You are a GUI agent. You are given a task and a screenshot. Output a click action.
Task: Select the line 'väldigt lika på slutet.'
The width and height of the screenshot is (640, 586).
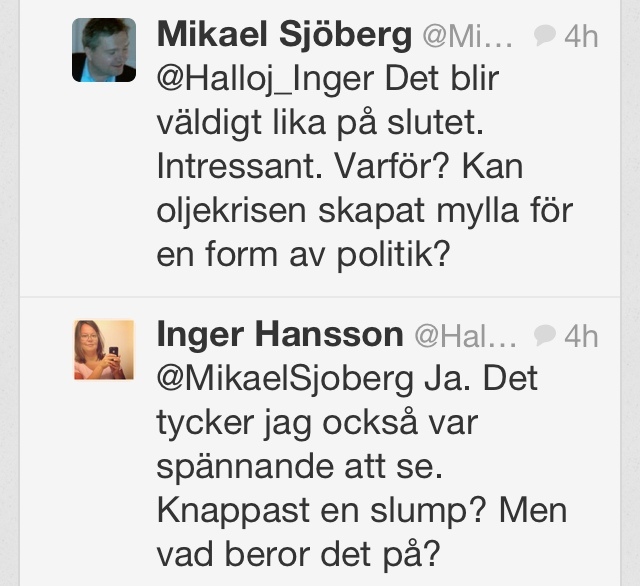click(x=320, y=123)
